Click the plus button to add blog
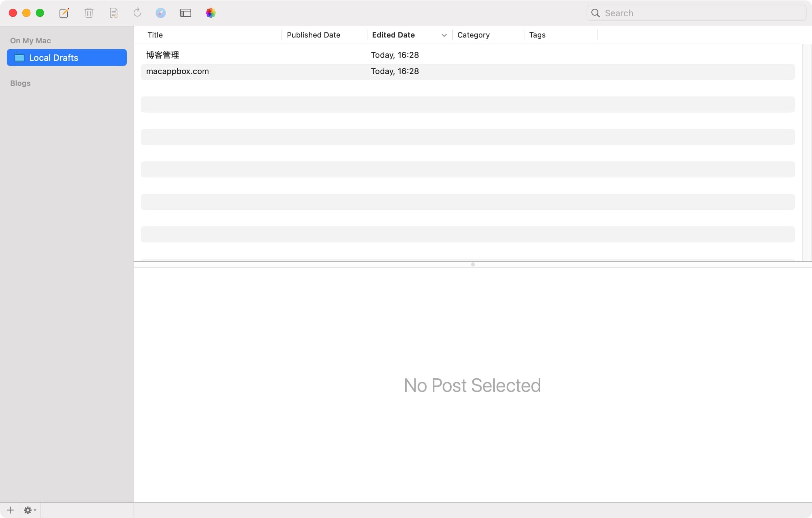 point(10,510)
